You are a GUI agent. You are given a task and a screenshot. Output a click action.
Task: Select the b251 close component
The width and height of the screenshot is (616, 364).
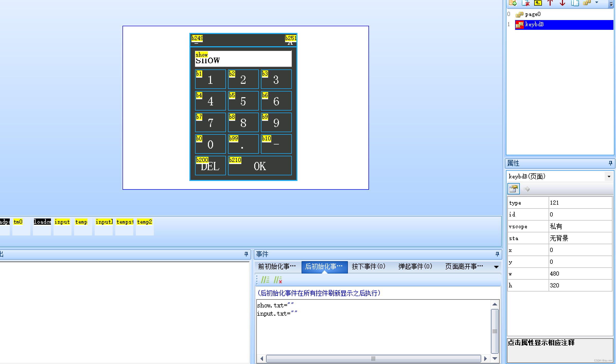click(x=290, y=40)
